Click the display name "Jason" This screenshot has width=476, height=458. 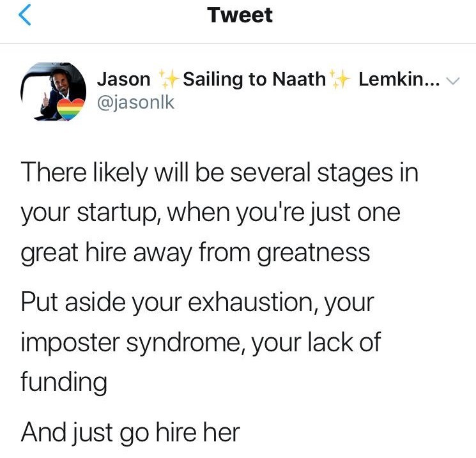tap(124, 80)
